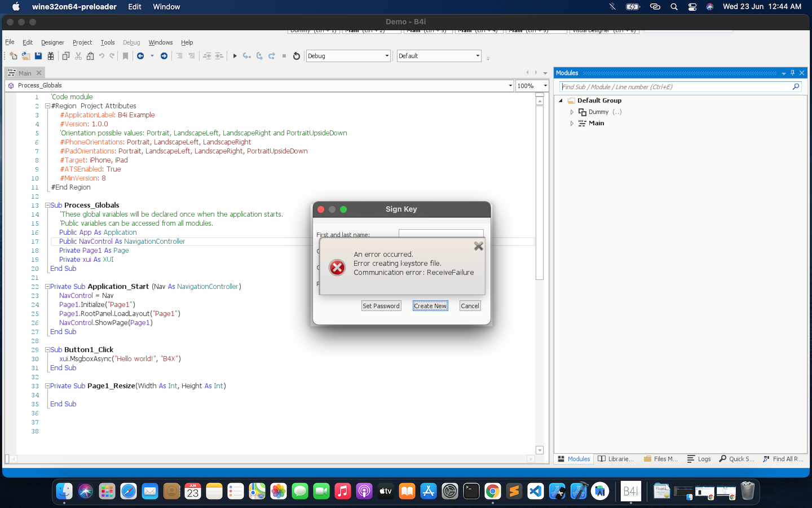The height and width of the screenshot is (508, 812).
Task: Open the backward navigation history dropdown arrow
Action: click(152, 56)
